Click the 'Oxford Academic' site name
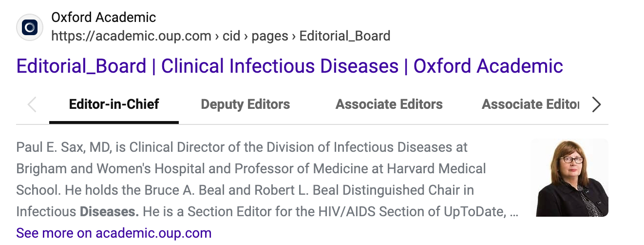The height and width of the screenshot is (245, 644). click(103, 18)
